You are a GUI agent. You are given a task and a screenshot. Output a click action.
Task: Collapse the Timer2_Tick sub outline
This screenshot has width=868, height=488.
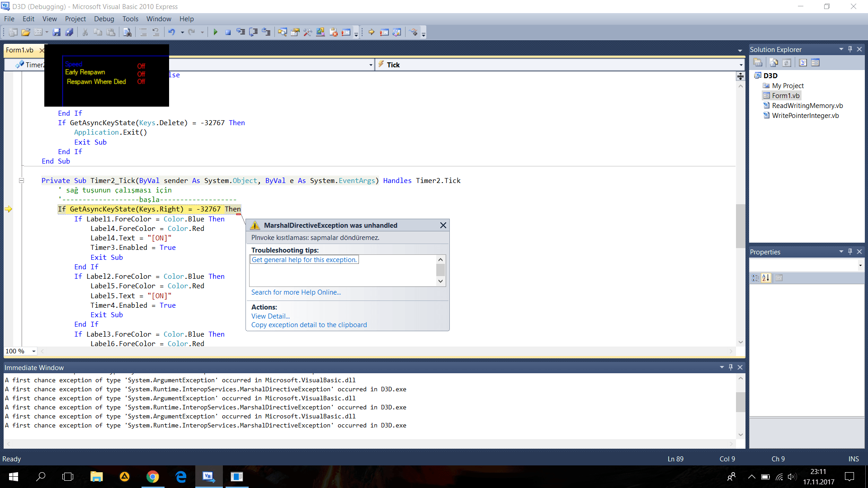click(x=21, y=181)
